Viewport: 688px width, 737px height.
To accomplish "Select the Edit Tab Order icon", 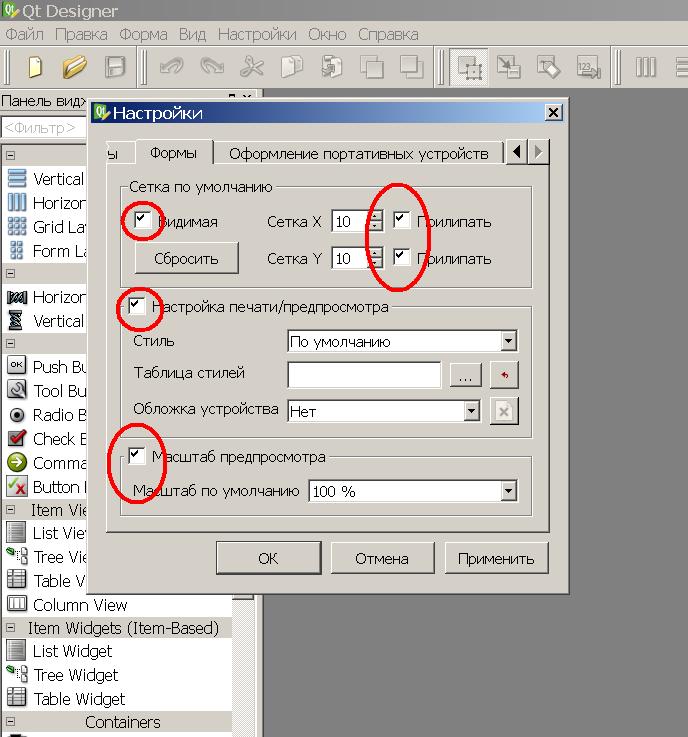I will 588,66.
